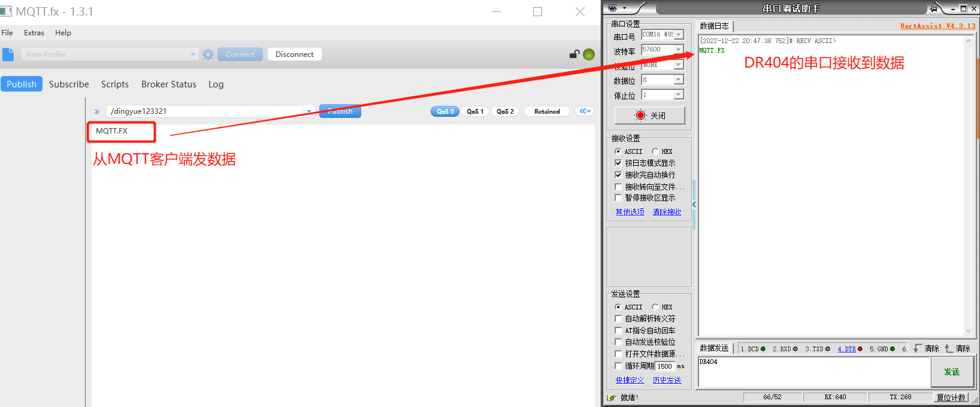The height and width of the screenshot is (407, 980).
Task: Expand the 波特率 baud rate dropdown
Action: coord(678,50)
